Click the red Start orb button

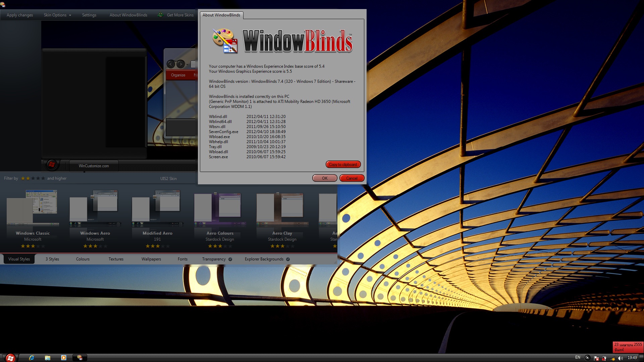click(x=10, y=358)
